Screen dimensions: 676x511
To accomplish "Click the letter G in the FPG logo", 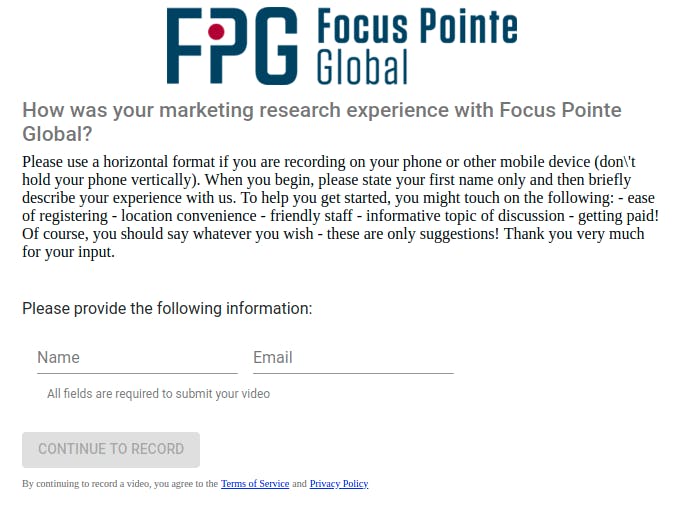I will coord(274,46).
